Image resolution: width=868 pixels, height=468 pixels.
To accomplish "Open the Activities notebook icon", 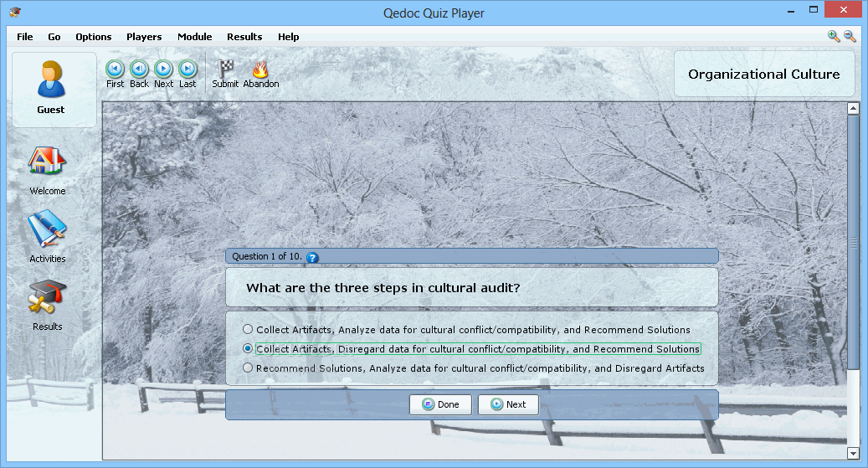I will [47, 229].
